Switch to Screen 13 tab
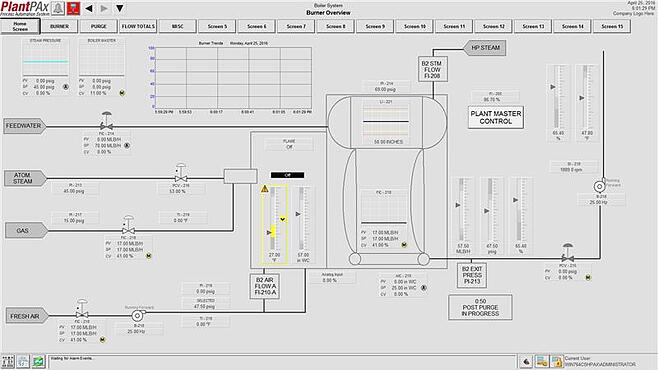658x370 pixels. coord(533,26)
